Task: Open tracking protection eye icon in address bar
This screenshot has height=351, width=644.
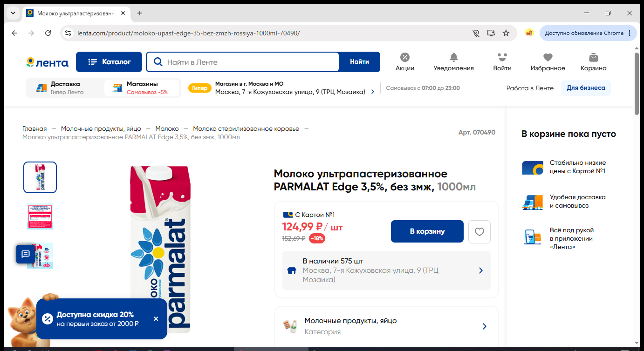Action: coord(476,33)
